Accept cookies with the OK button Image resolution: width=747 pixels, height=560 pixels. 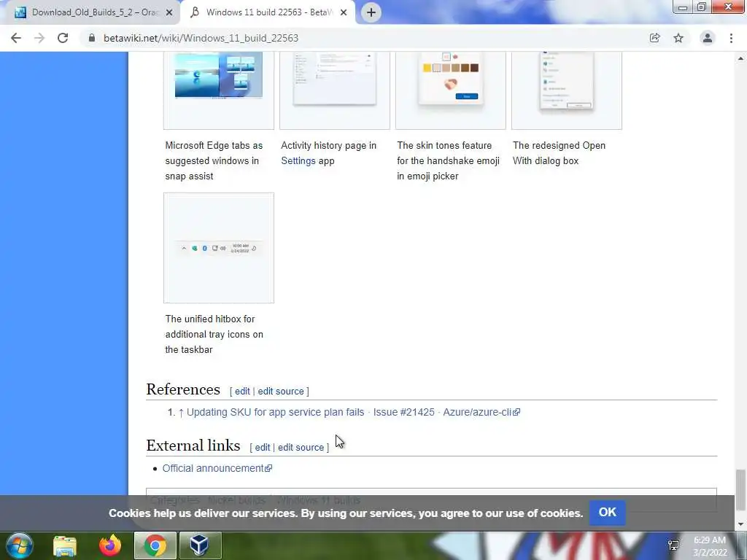tap(608, 513)
